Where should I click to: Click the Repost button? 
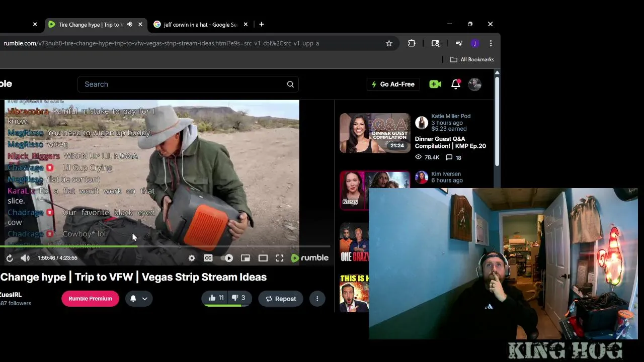pyautogui.click(x=281, y=299)
